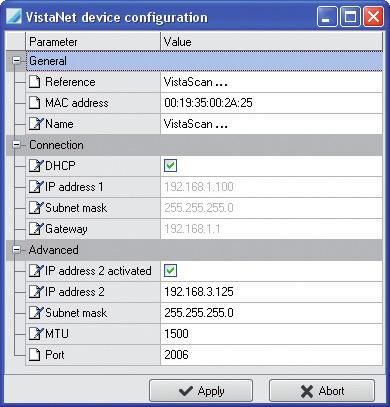
Task: Select the MTU value 1500 field
Action: (x=271, y=334)
